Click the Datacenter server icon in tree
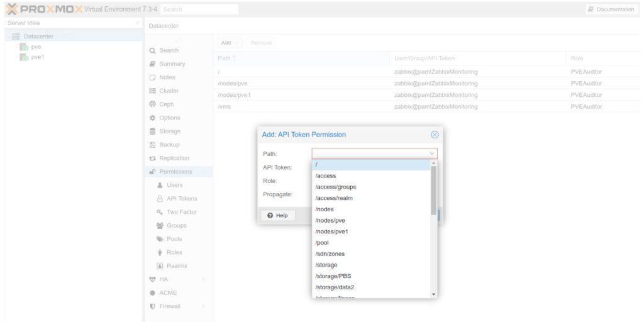Viewport: 644px width, 322px height. coord(16,36)
